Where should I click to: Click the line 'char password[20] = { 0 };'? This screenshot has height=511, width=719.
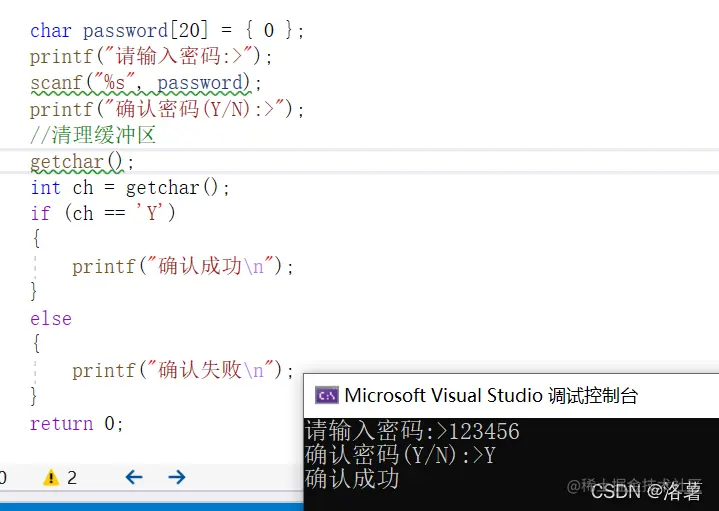click(x=167, y=31)
